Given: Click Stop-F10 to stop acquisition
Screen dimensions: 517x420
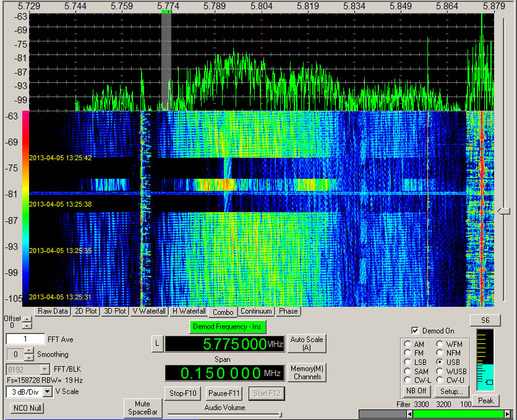Looking at the screenshot, I should tap(183, 393).
